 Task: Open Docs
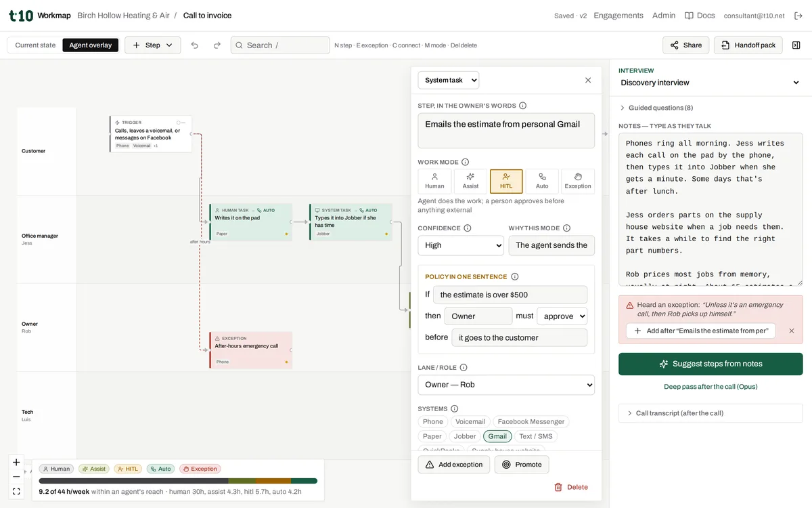tap(700, 16)
